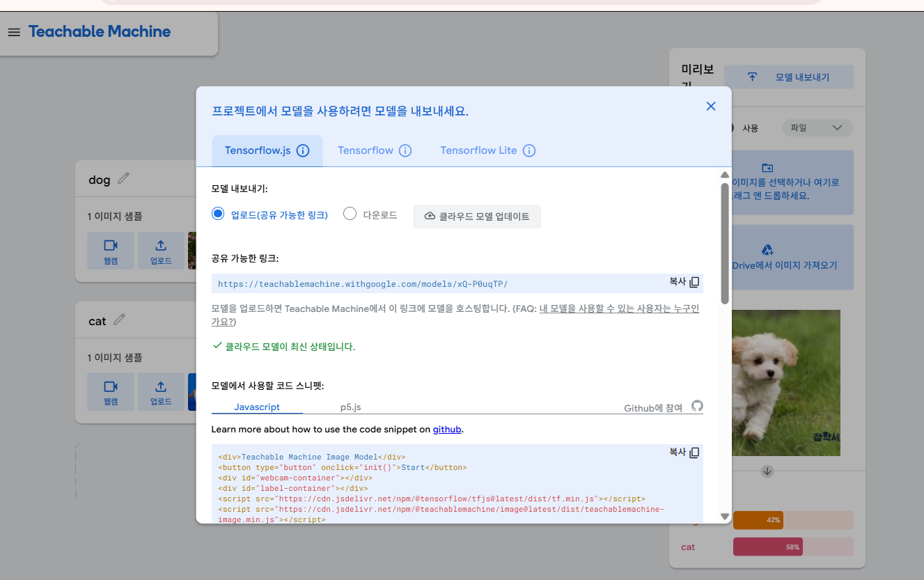
Task: Click the 클라우드 모델 업데이트 button
Action: pos(477,217)
